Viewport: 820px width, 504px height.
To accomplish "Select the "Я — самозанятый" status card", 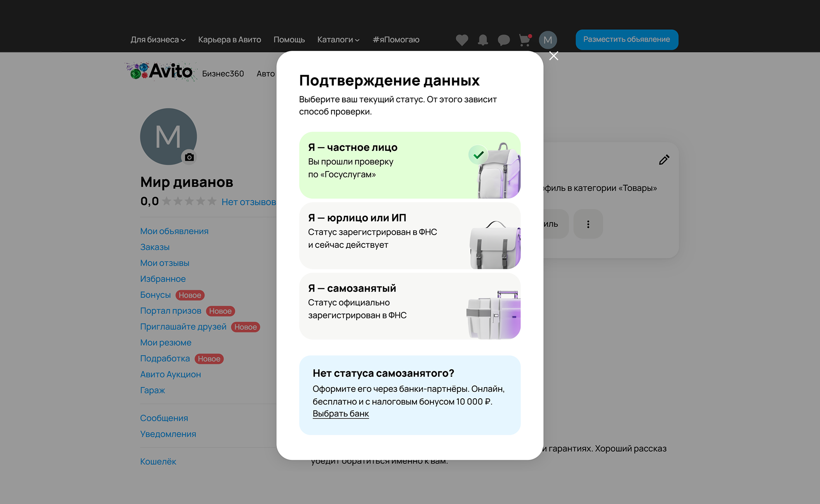I will click(x=410, y=306).
